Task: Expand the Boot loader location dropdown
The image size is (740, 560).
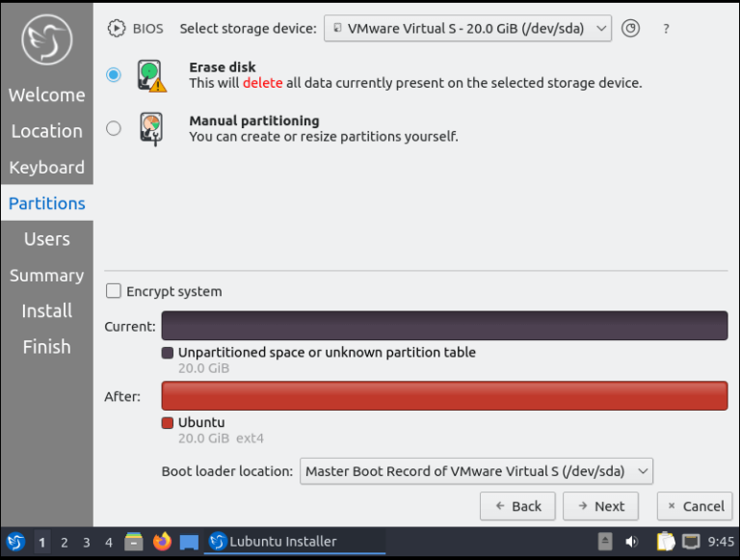Action: click(476, 471)
